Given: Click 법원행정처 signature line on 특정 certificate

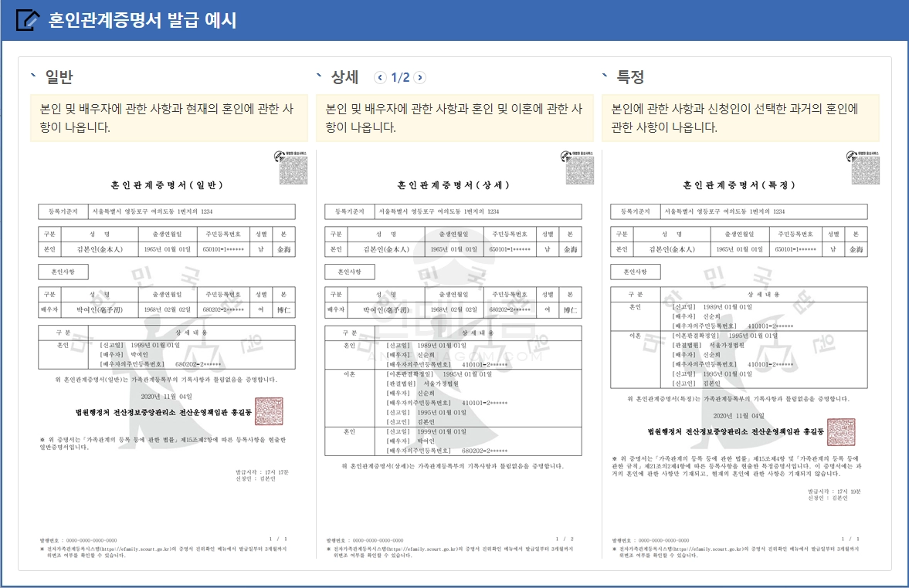Looking at the screenshot, I should (735, 432).
